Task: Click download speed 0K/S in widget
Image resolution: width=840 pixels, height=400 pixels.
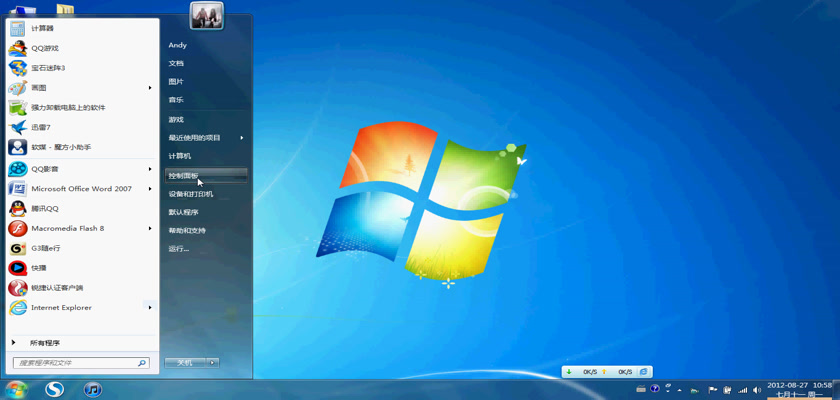Action: pos(589,372)
